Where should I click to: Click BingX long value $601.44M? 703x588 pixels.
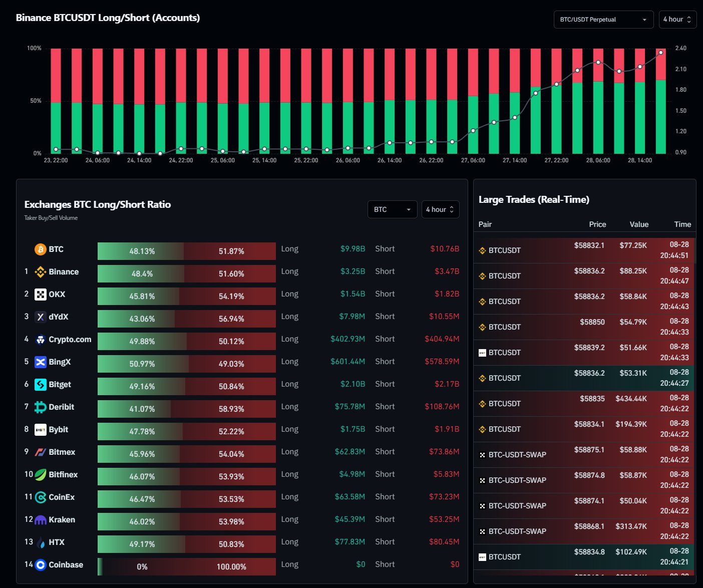click(347, 362)
